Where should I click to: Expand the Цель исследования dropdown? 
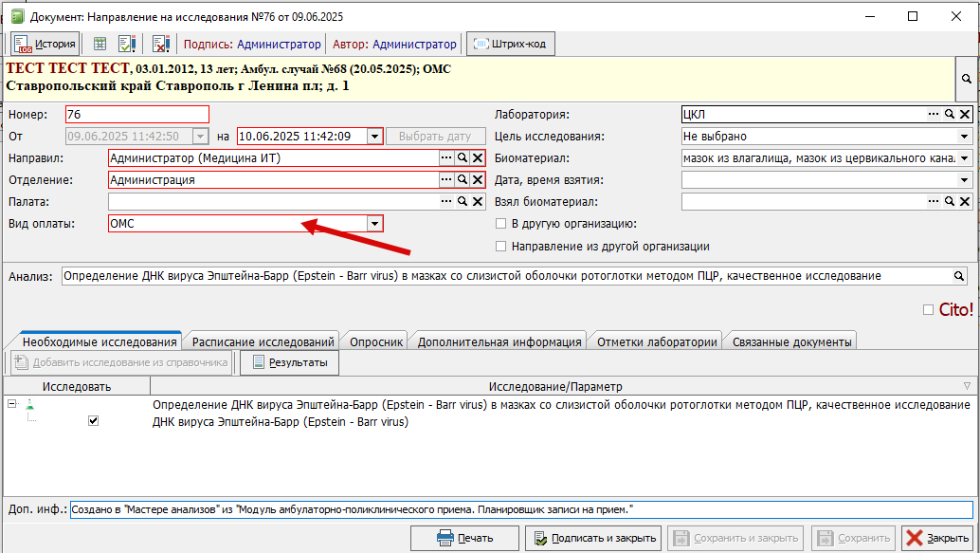[965, 137]
